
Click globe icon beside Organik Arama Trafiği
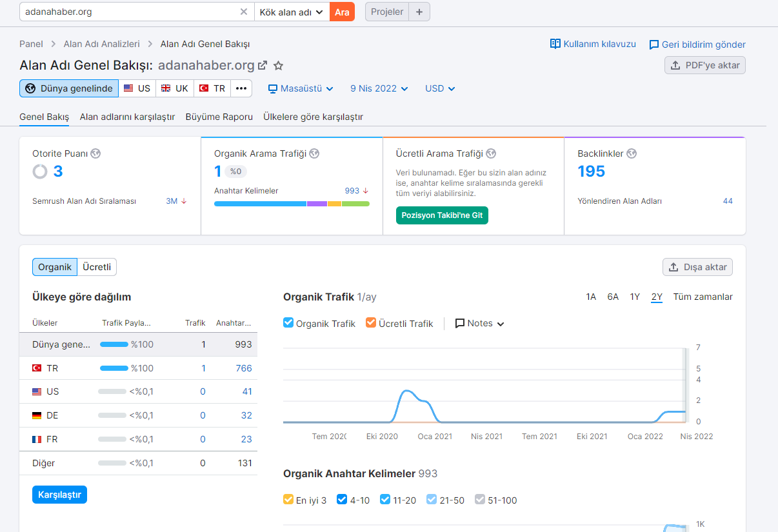314,153
